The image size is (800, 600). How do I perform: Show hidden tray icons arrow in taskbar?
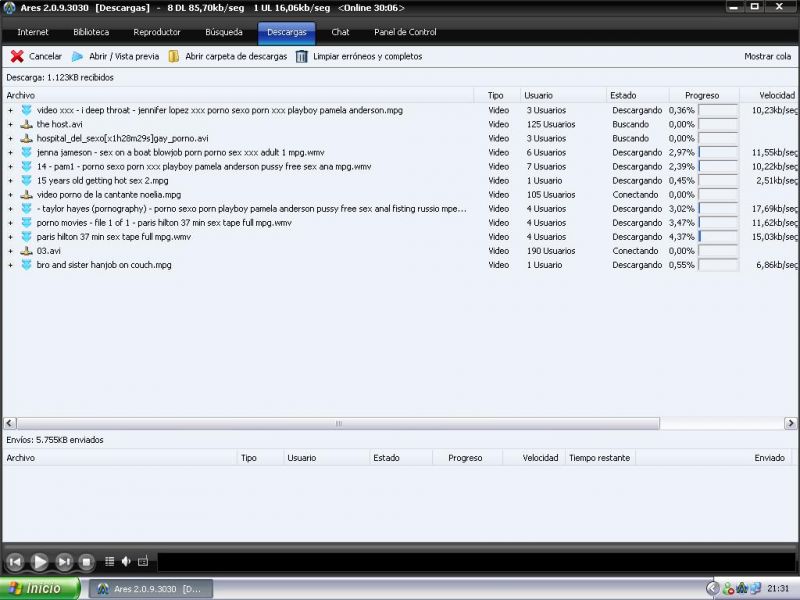click(x=712, y=588)
